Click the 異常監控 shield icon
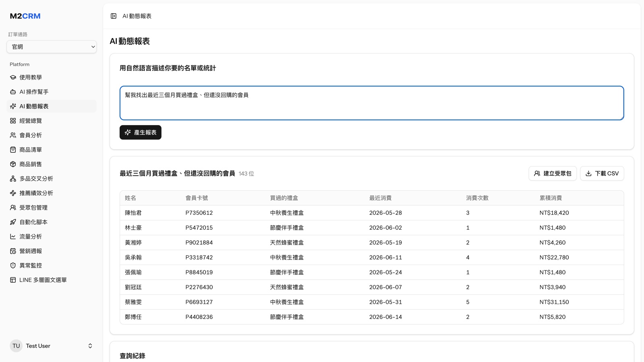Viewport: 644px width, 362px height. point(13,265)
